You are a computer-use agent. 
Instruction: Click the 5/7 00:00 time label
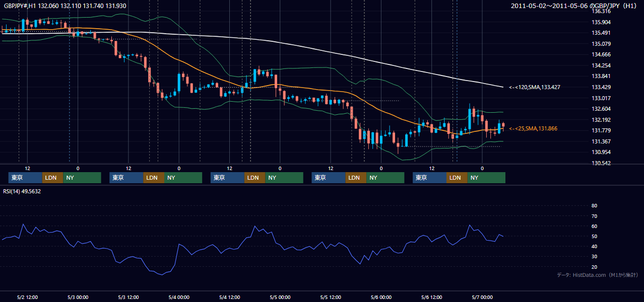coord(482,297)
